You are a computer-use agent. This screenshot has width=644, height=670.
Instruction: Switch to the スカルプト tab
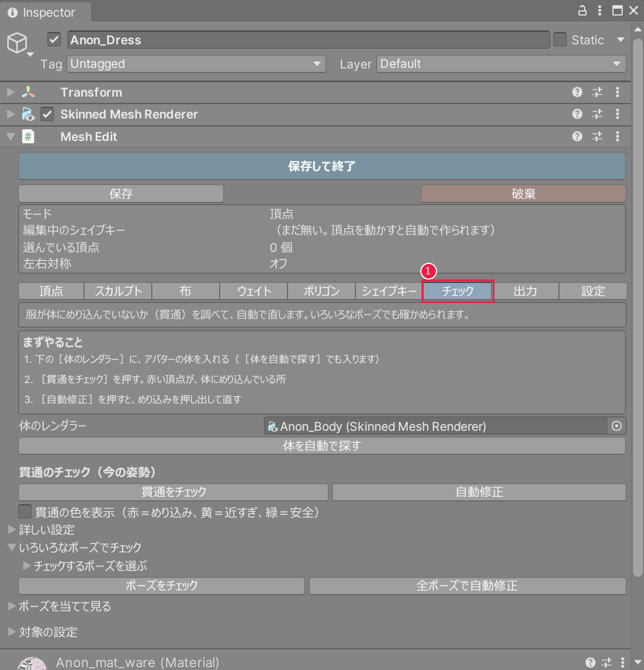click(118, 291)
